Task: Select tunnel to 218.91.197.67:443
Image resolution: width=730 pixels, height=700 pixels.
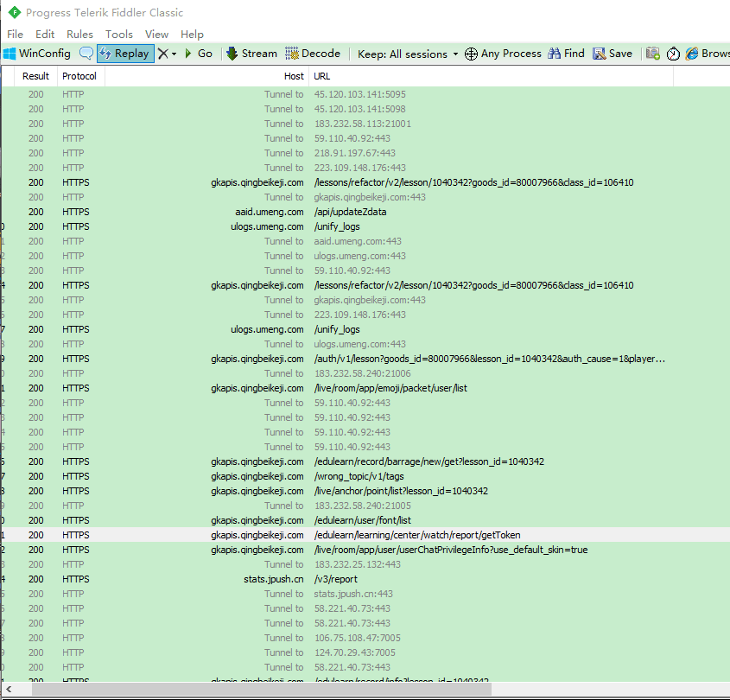Action: 366,153
